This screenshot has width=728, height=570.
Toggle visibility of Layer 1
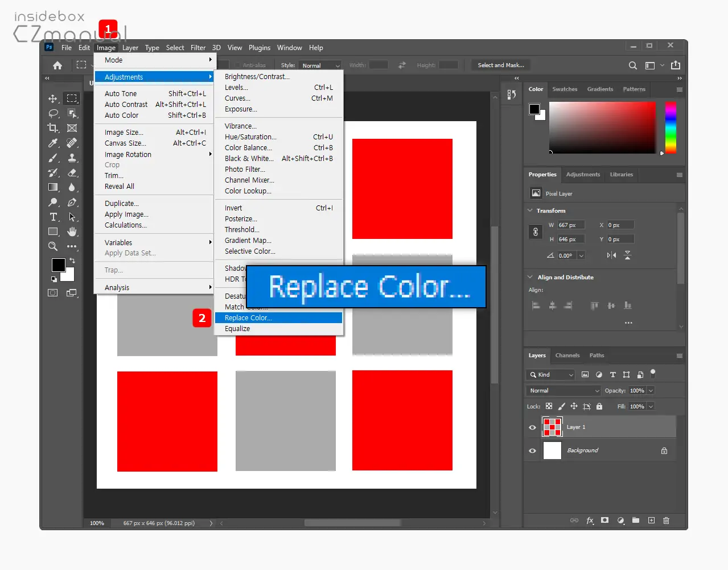tap(533, 428)
